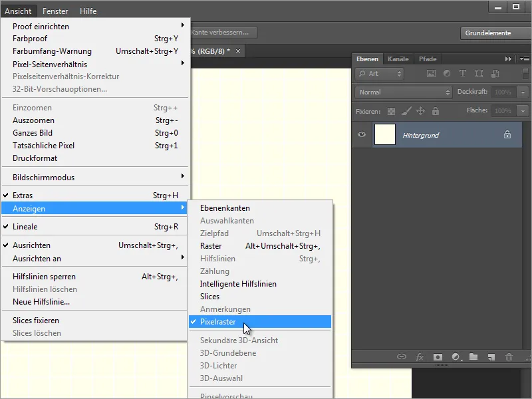Viewport: 532px width, 399px height.
Task: Switch to the Kanäle tab
Action: click(x=398, y=59)
